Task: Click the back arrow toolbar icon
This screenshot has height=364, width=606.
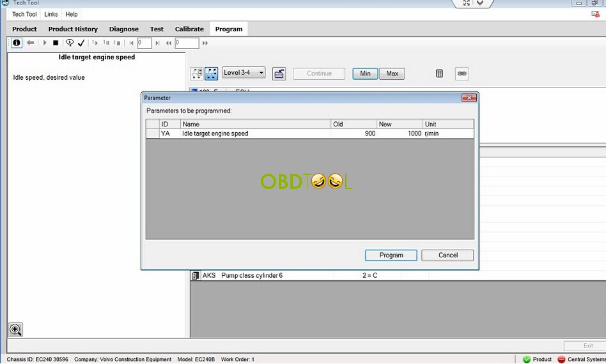Action: click(31, 43)
